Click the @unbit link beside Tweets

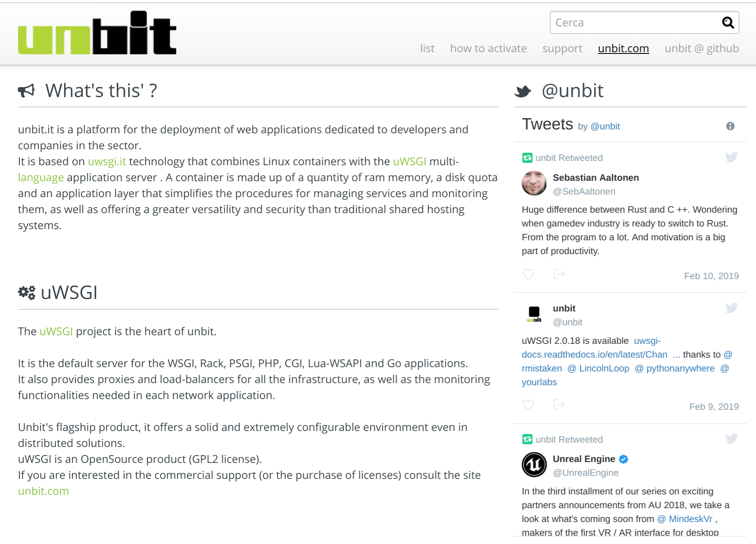tap(605, 126)
